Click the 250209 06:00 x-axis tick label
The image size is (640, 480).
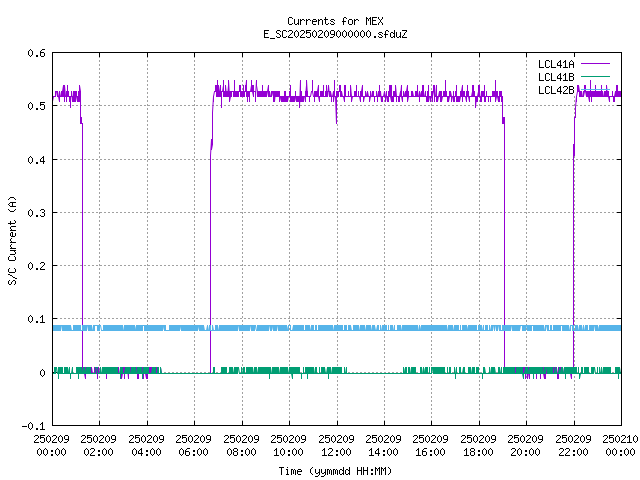coord(193,445)
